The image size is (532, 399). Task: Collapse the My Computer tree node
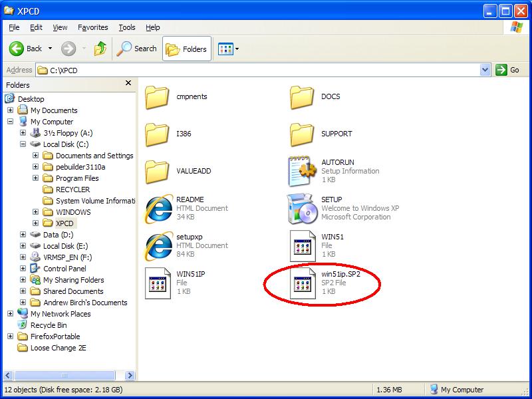click(x=11, y=122)
